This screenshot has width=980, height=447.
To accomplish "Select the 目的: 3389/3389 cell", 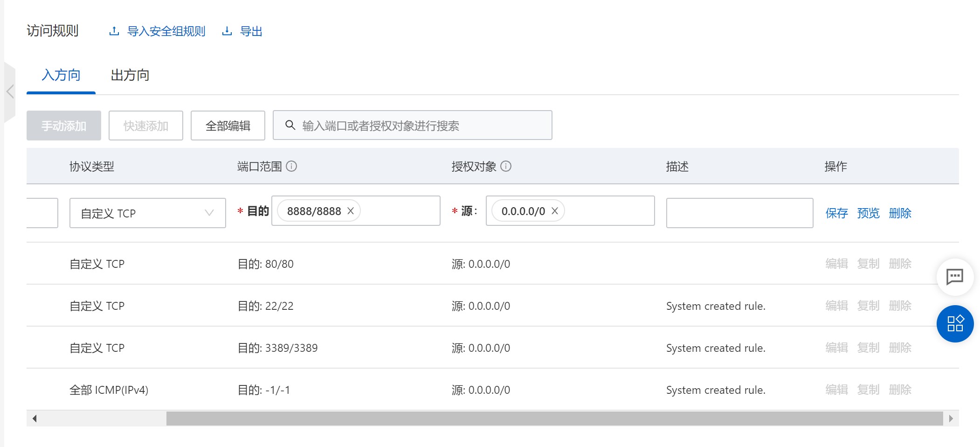I will point(278,348).
